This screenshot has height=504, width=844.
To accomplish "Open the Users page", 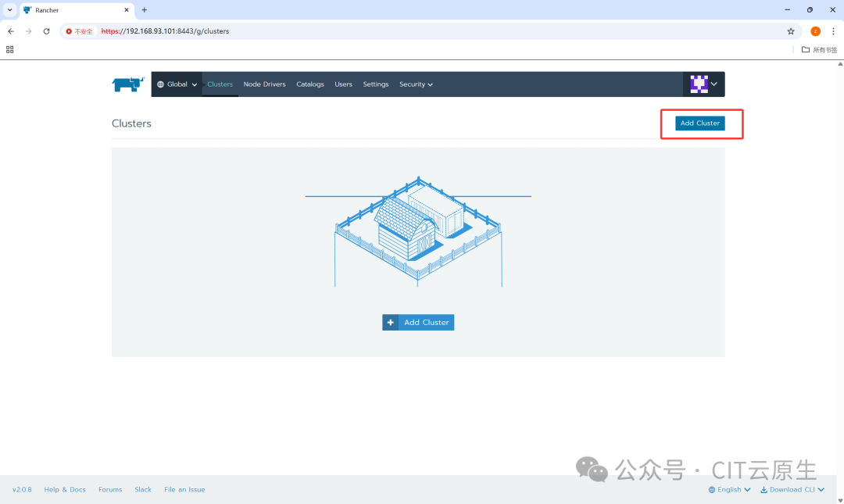I will 343,84.
